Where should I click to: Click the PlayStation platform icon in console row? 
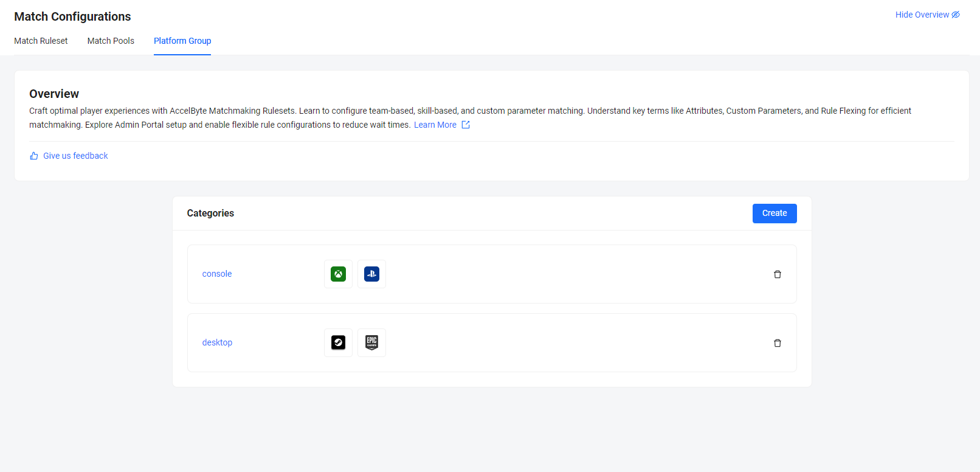(x=371, y=274)
